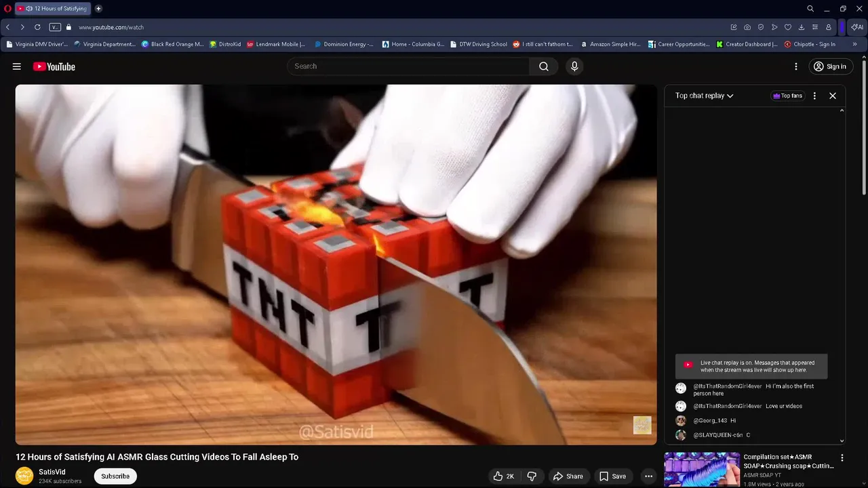Open the send/flow arrow icon
Viewport: 868px width, 488px height.
(774, 27)
